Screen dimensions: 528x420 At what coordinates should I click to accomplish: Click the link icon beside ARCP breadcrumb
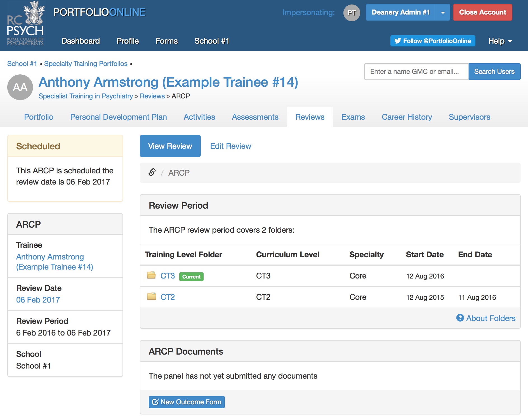click(152, 173)
